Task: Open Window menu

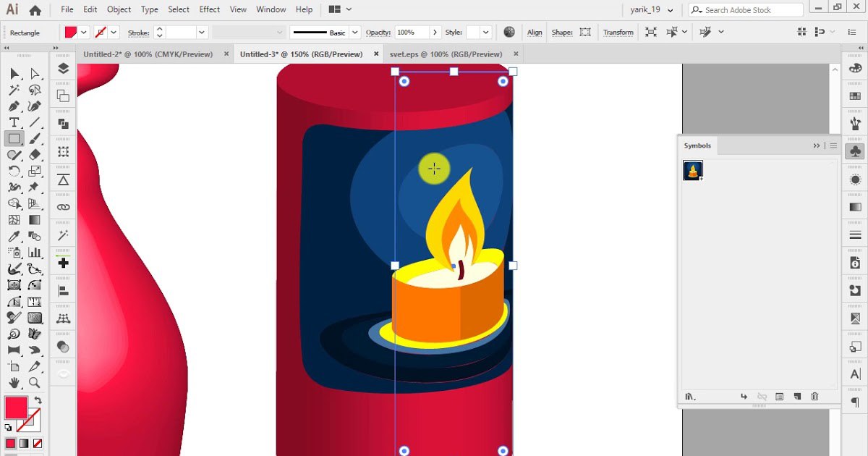Action: pos(271,9)
